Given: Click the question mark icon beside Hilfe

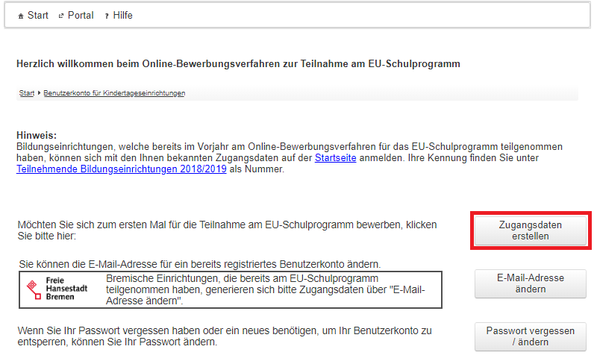Looking at the screenshot, I should 107,16.
